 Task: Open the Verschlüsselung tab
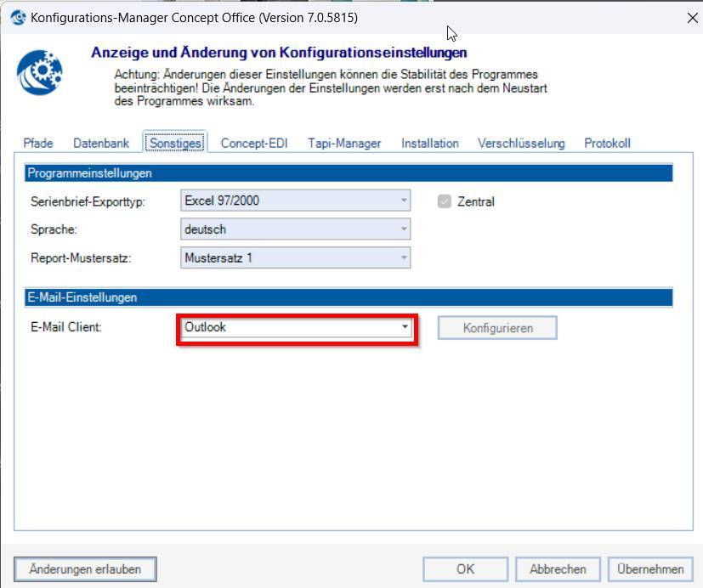(x=521, y=143)
